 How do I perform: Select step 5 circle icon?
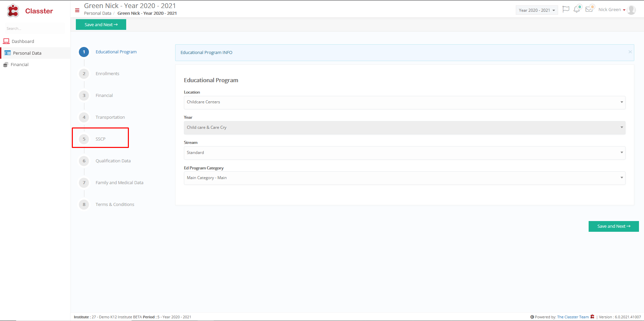tap(84, 139)
